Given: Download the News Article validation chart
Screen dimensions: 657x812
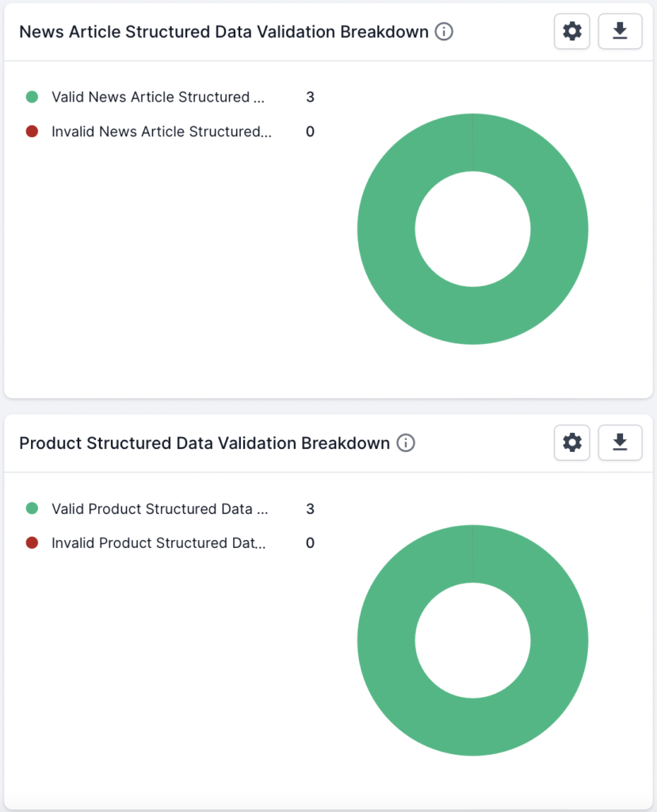Looking at the screenshot, I should 620,32.
